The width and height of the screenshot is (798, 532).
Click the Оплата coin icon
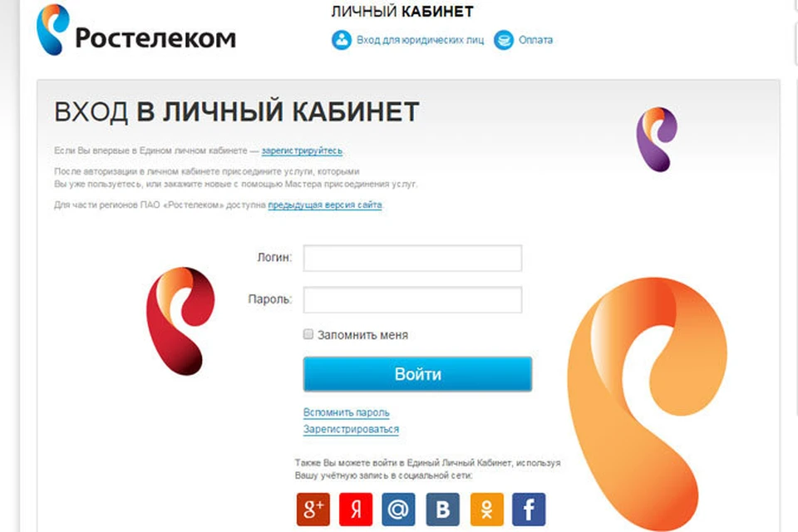click(504, 40)
